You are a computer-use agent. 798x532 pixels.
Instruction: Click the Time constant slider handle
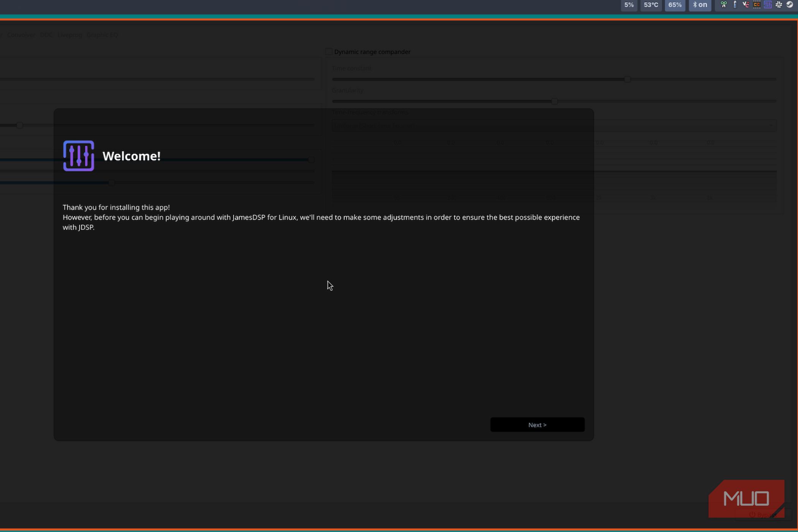627,79
